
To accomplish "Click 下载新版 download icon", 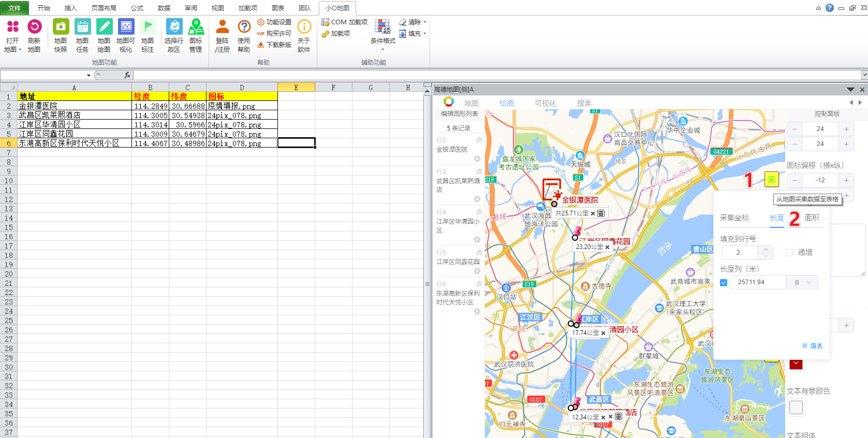I will click(261, 45).
